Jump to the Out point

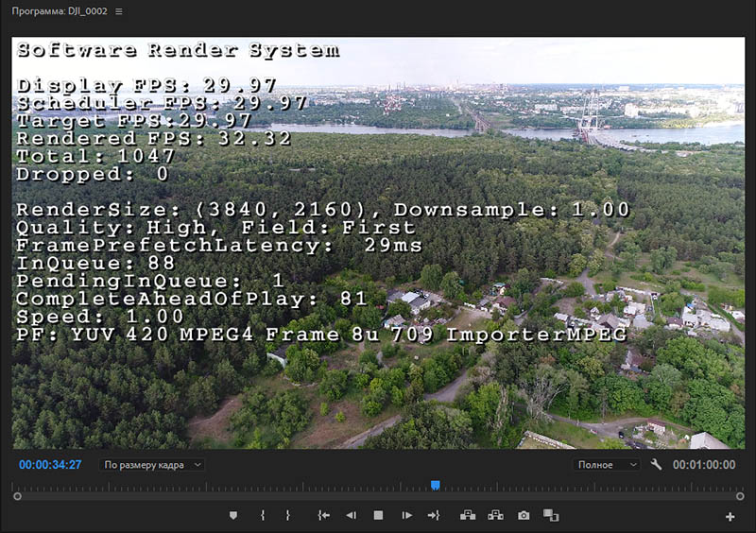(434, 516)
